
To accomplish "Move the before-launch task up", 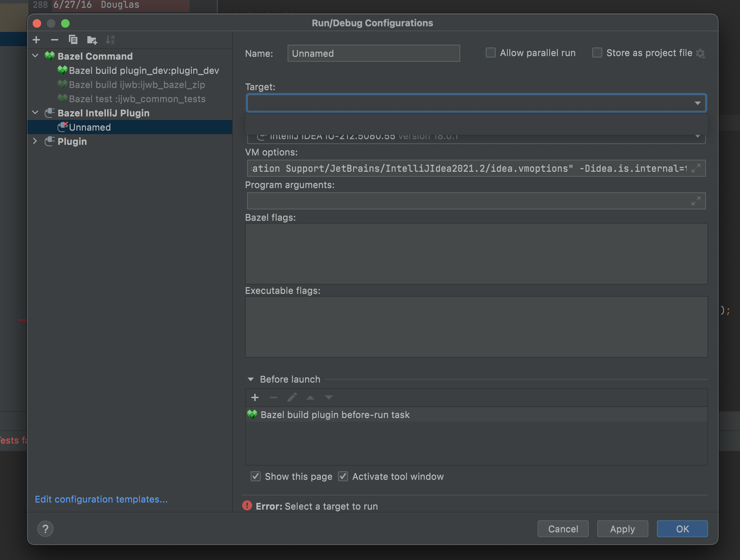I will click(310, 397).
